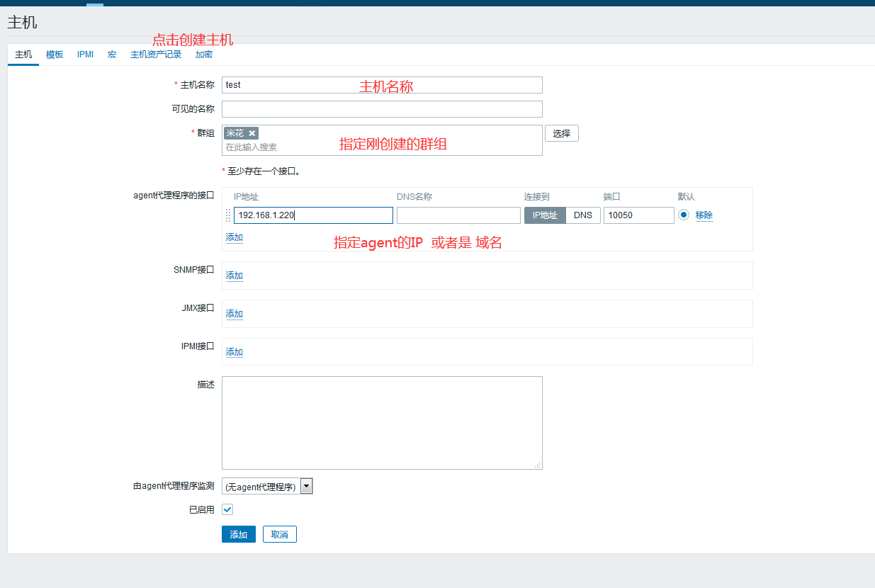Add a JMX接口 via its 添加 link
Screen dimensions: 875x588
click(x=235, y=314)
